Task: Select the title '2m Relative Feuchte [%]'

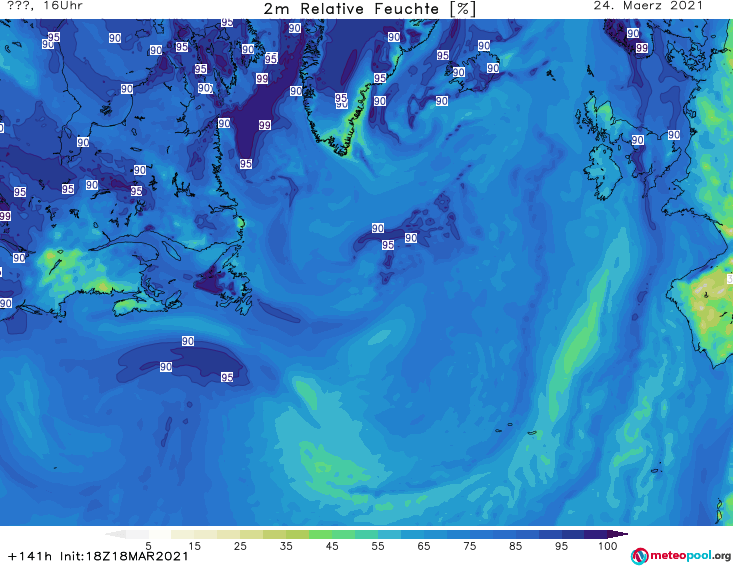Action: click(x=370, y=9)
